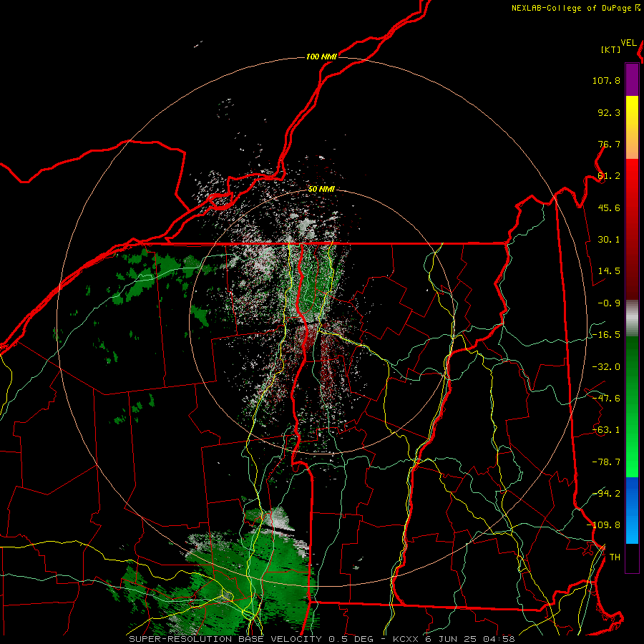Click the 45.6 legend value
This screenshot has height=644, width=644.
tap(609, 208)
